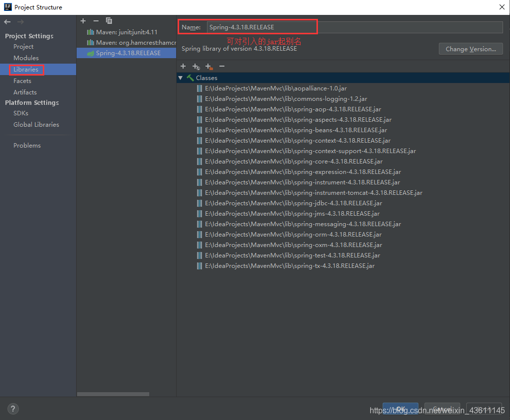Click the aopalliance-1.0.jar path text
Viewport: 510px width, 420px height.
pyautogui.click(x=276, y=88)
